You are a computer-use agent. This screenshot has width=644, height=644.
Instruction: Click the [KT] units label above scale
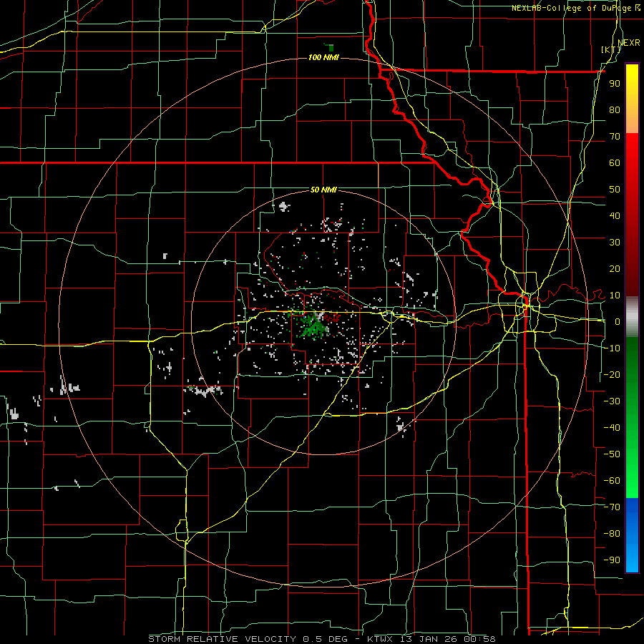tap(611, 49)
